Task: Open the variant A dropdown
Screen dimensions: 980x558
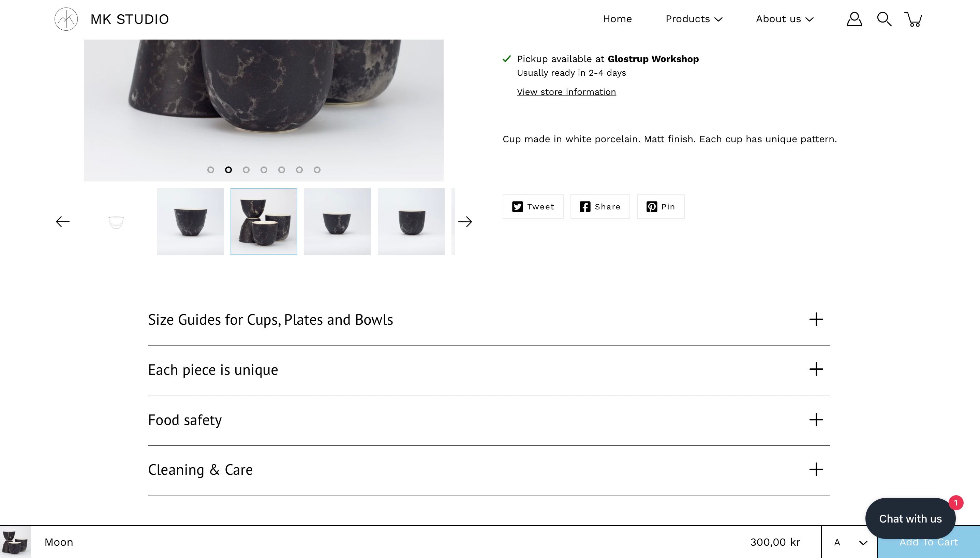Action: pos(850,542)
